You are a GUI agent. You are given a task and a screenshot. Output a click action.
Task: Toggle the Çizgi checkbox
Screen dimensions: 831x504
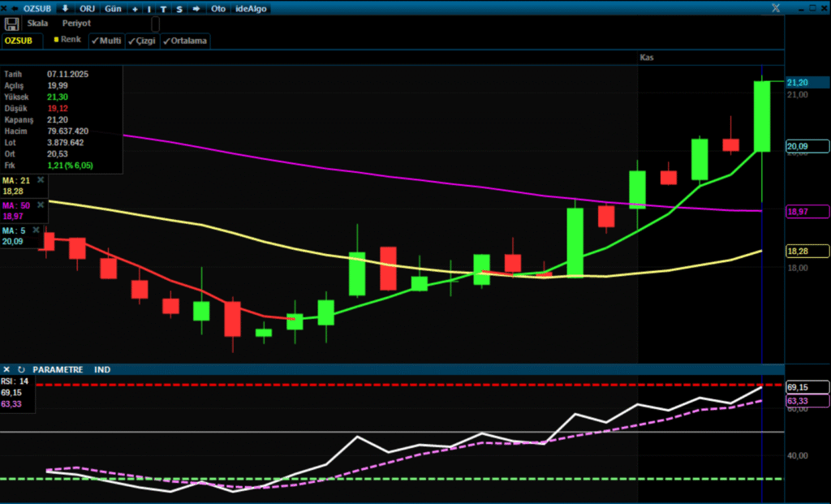pyautogui.click(x=142, y=41)
